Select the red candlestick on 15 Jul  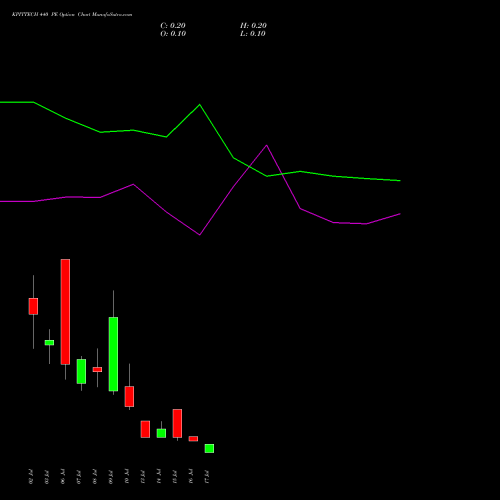[177, 423]
